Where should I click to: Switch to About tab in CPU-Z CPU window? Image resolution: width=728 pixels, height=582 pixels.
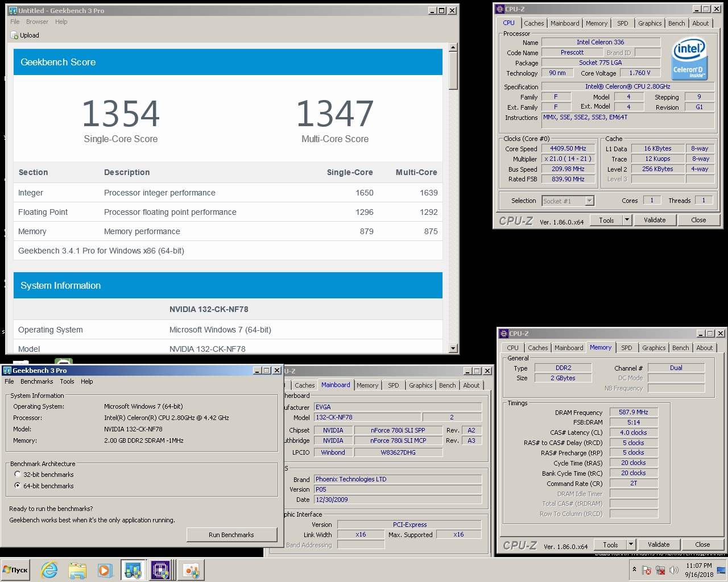701,23
